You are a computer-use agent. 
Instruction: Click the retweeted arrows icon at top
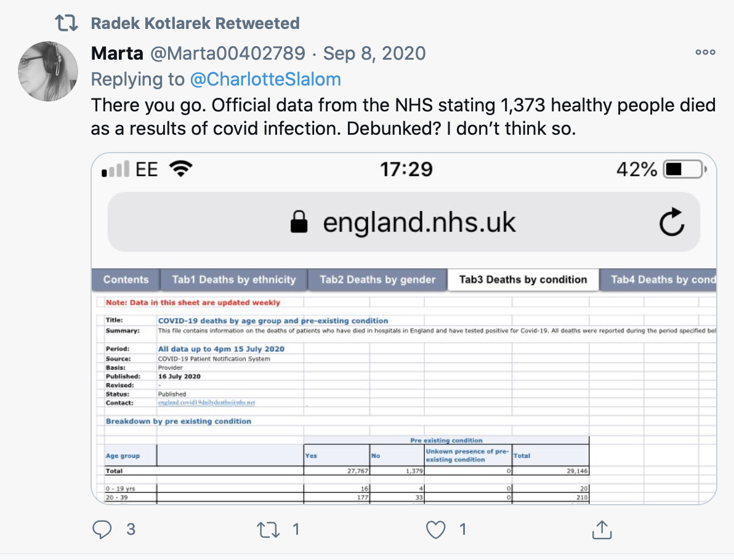(66, 24)
